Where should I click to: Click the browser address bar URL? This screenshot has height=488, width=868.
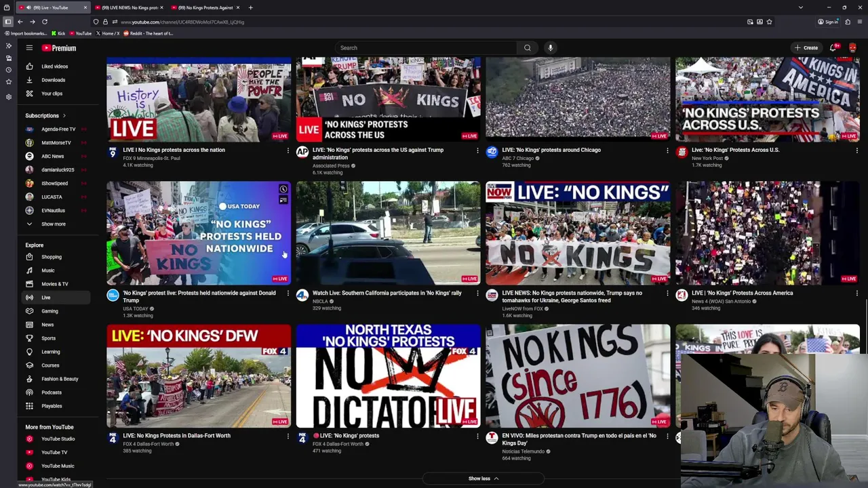click(182, 22)
